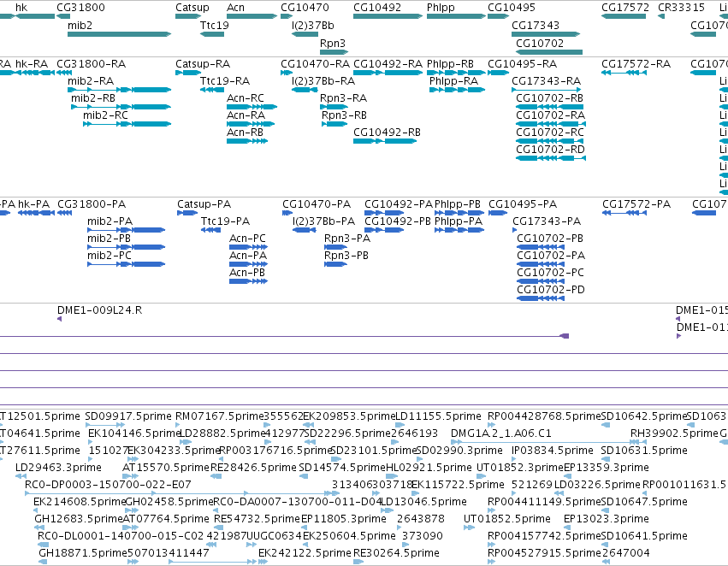This screenshot has width=728, height=566.
Task: Click the Phlpp-PB protein label
Action: tap(458, 204)
